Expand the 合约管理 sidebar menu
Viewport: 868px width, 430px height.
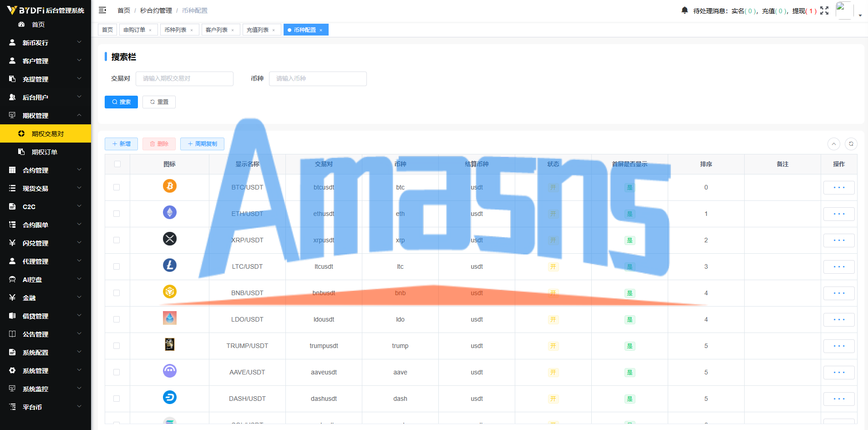[46, 170]
